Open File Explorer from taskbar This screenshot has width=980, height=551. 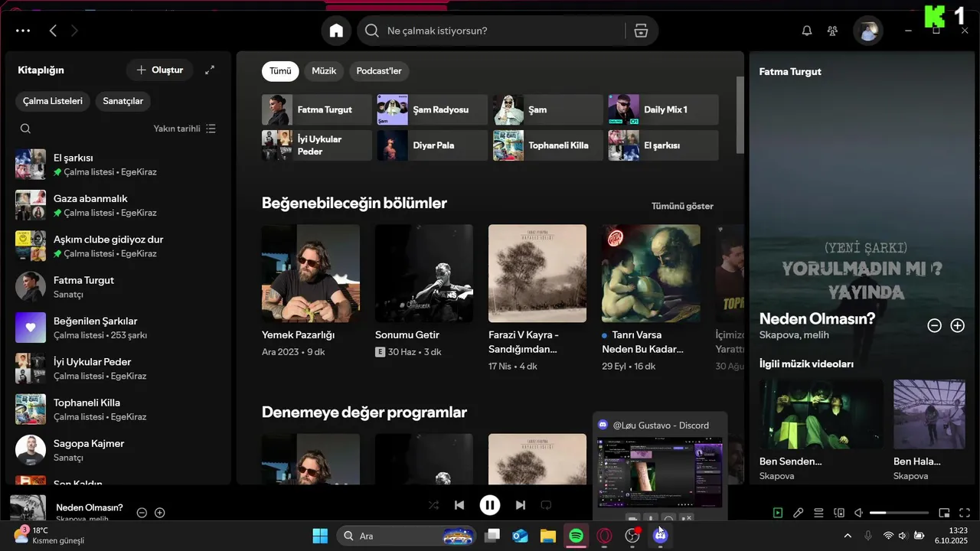tap(547, 536)
